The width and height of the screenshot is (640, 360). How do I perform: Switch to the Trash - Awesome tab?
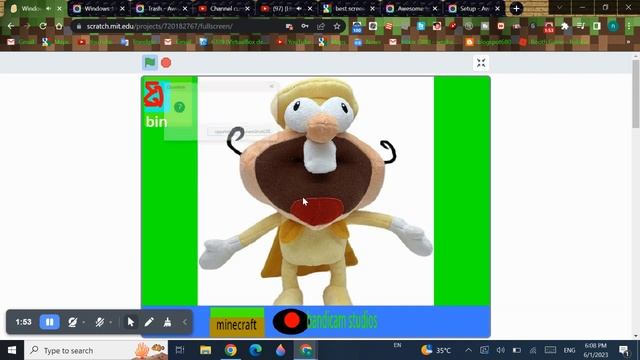[161, 9]
